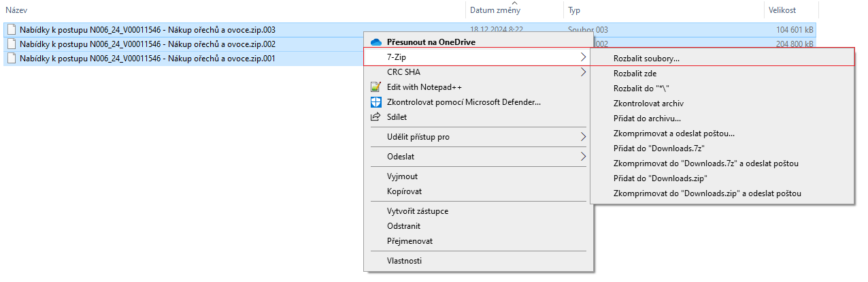
Task: Choose Rozbalit zde
Action: pos(722,73)
